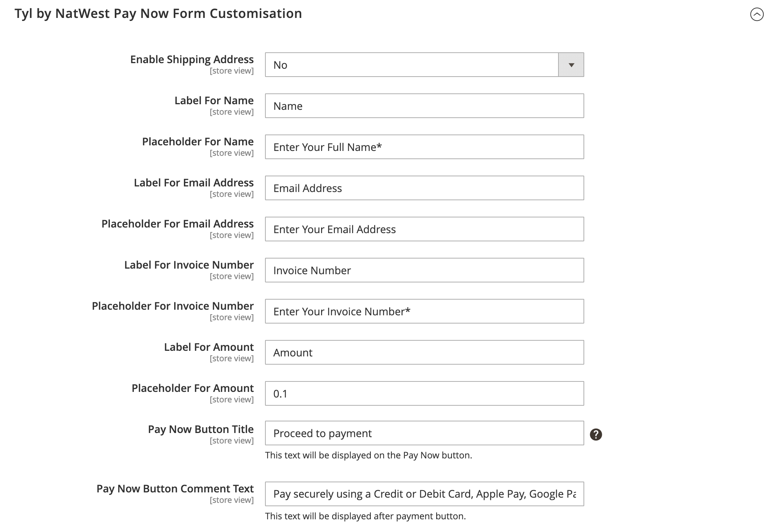Click the store view label under Label For Name
The width and height of the screenshot is (773, 532).
pos(232,111)
